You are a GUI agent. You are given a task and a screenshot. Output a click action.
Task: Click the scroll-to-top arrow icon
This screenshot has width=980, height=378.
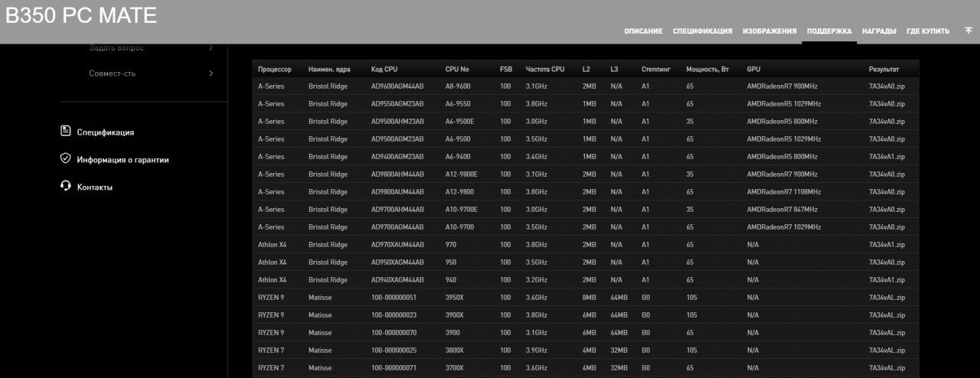(969, 31)
